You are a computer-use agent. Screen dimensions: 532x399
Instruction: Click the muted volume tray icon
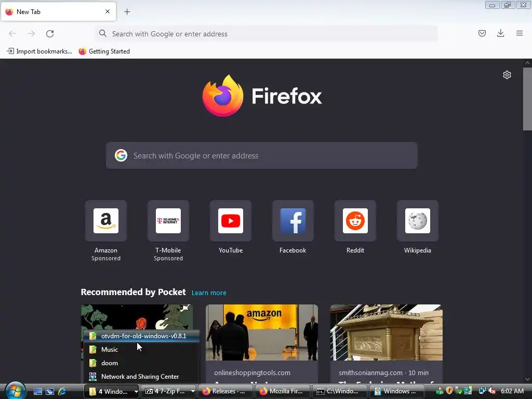coord(492,391)
